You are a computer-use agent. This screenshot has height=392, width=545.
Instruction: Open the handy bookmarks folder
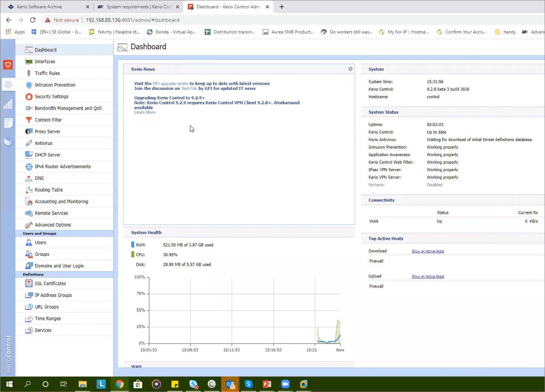[505, 32]
